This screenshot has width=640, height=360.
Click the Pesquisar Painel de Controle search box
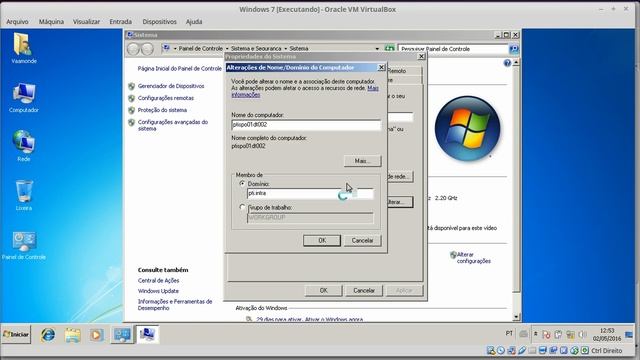(x=453, y=49)
